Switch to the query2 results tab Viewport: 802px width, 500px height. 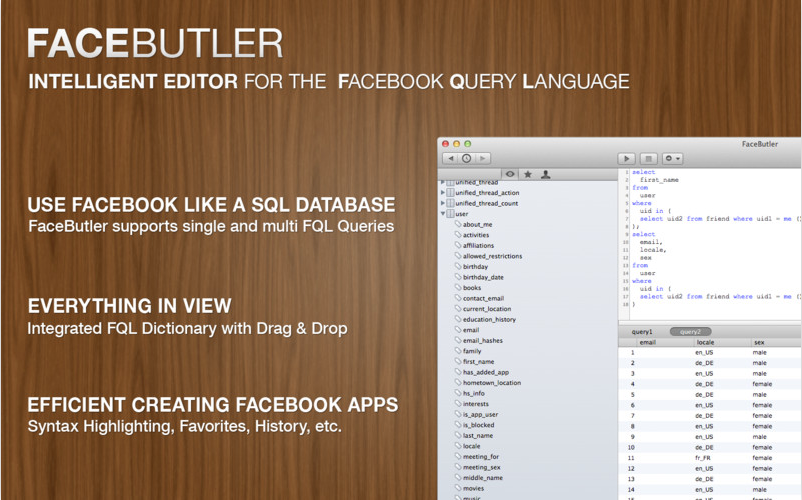click(x=690, y=332)
